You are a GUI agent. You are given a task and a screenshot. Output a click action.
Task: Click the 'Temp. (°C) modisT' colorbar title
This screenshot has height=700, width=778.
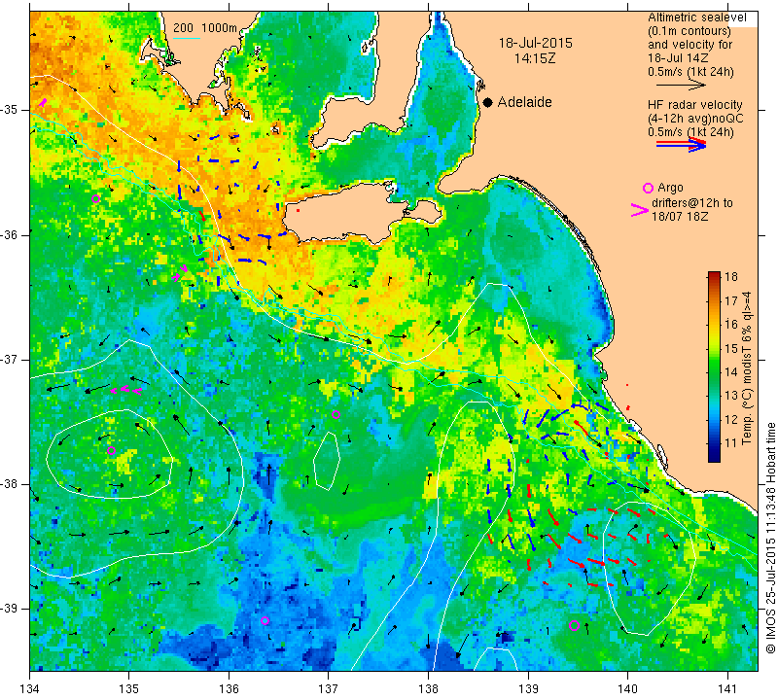click(747, 367)
